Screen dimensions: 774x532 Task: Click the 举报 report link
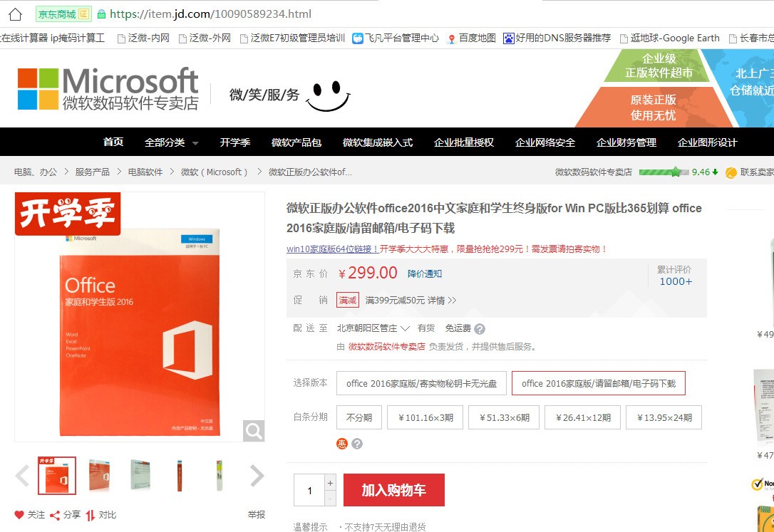256,515
